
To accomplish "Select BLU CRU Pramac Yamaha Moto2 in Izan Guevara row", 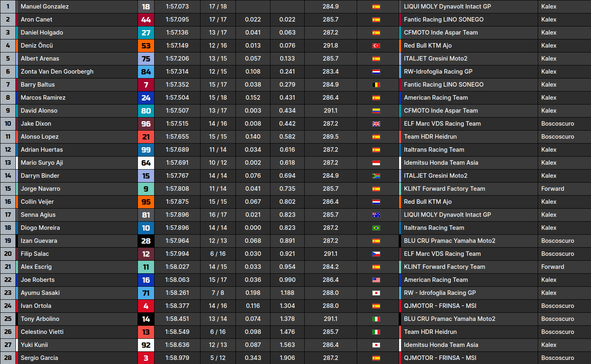I will pyautogui.click(x=449, y=241).
